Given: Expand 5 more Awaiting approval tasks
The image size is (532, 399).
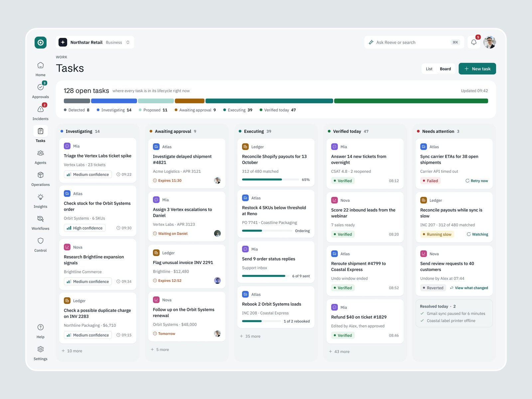Looking at the screenshot, I should point(160,349).
